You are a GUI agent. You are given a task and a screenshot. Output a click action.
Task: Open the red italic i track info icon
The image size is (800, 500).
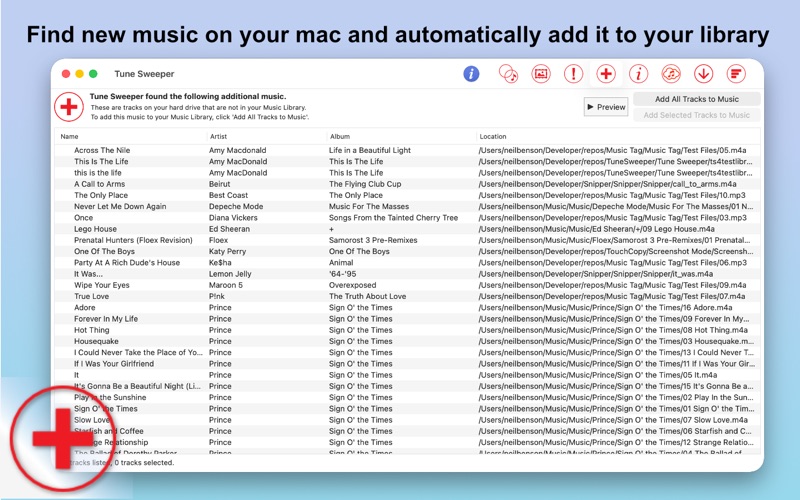(638, 74)
